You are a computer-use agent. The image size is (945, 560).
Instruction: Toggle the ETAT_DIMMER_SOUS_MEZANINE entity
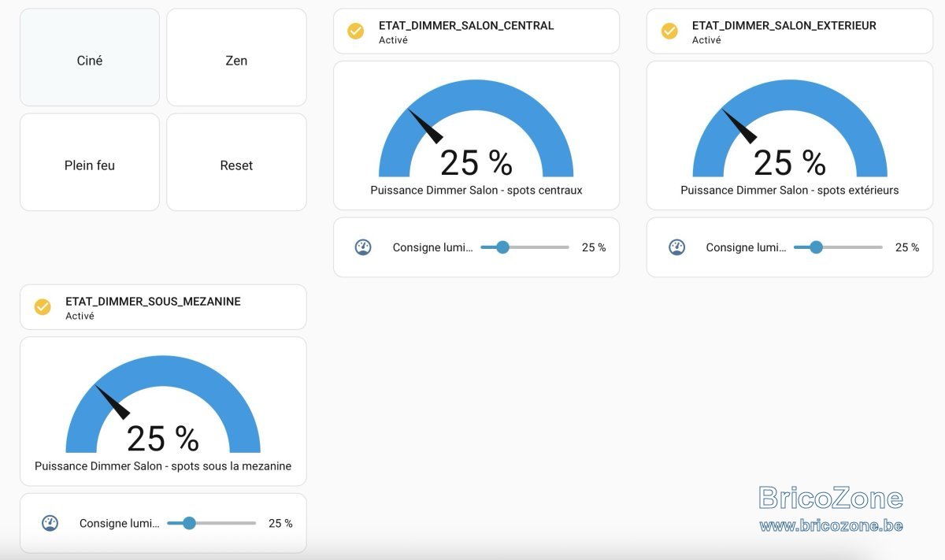click(x=163, y=307)
